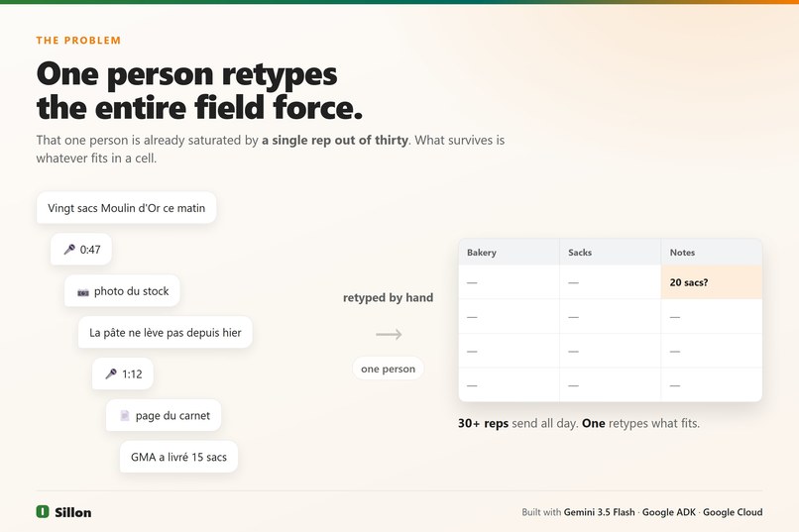Click the 'Sillon' brand name
Screen dimensions: 799x532
click(73, 512)
